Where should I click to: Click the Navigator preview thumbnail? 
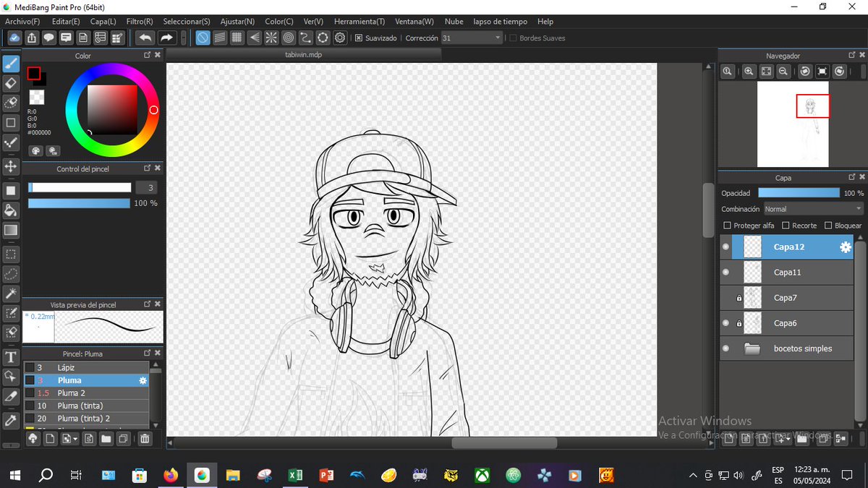[793, 124]
